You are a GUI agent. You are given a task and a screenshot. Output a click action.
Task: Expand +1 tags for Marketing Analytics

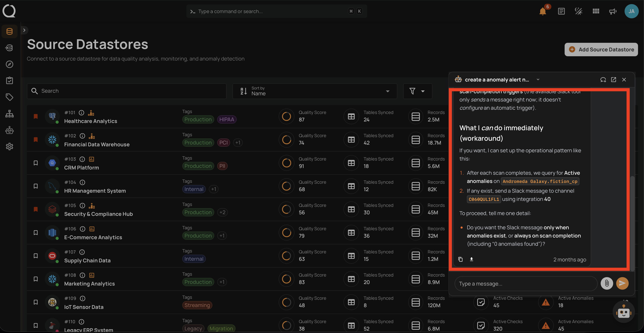(222, 282)
